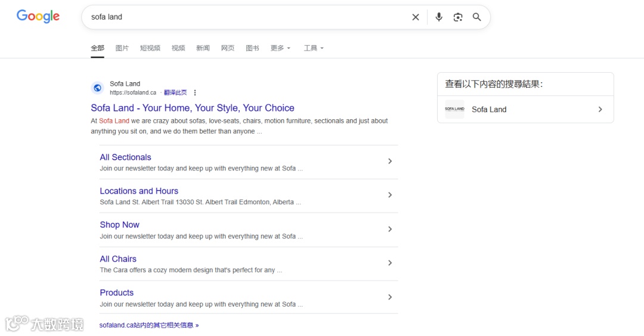644x336 pixels.
Task: Click the side panel Sofa Land chevron arrow
Action: coord(600,109)
